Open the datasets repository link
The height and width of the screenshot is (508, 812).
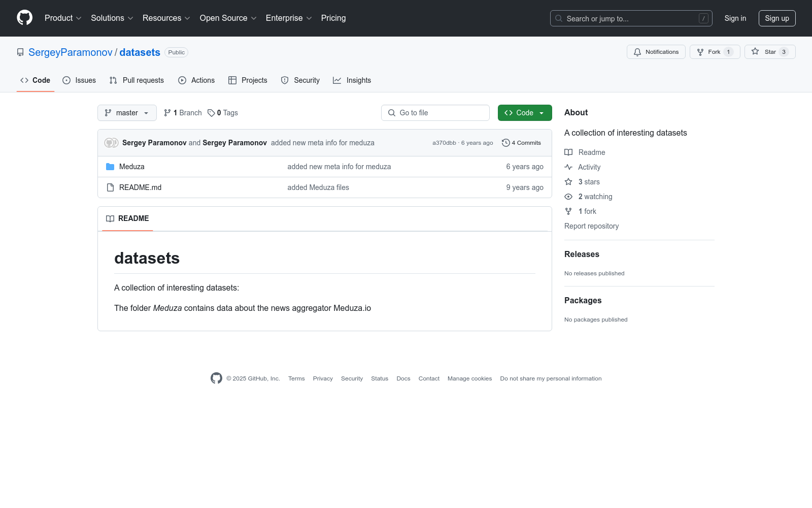coord(140,52)
